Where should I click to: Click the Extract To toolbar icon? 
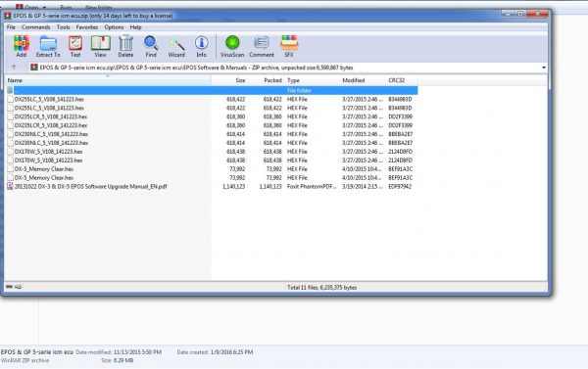48,46
